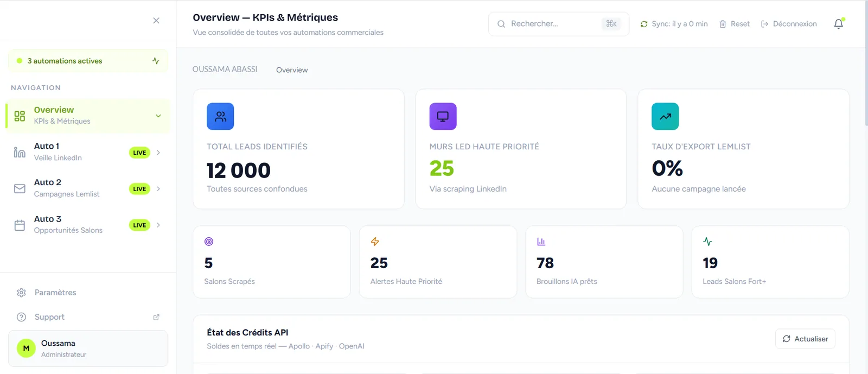Click the blue users icon in Total Leads card

pyautogui.click(x=220, y=116)
